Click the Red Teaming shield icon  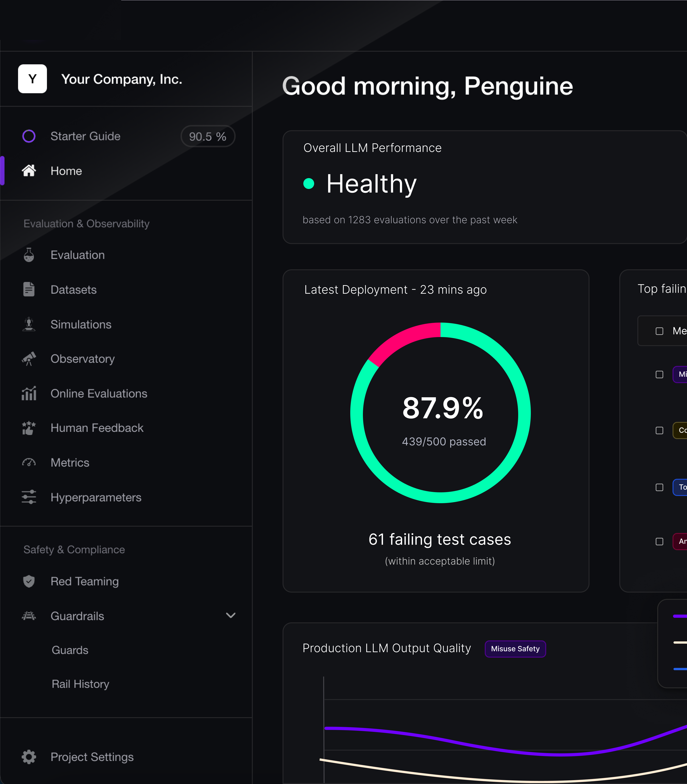tap(29, 581)
